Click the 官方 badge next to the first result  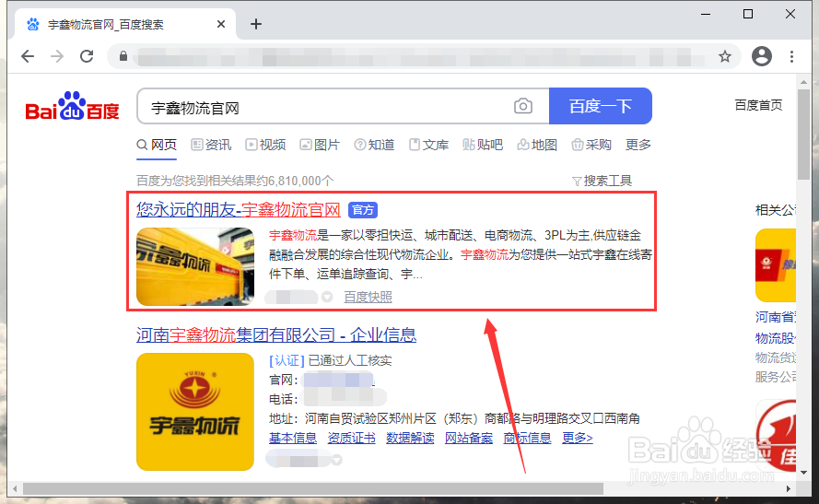pyautogui.click(x=363, y=210)
